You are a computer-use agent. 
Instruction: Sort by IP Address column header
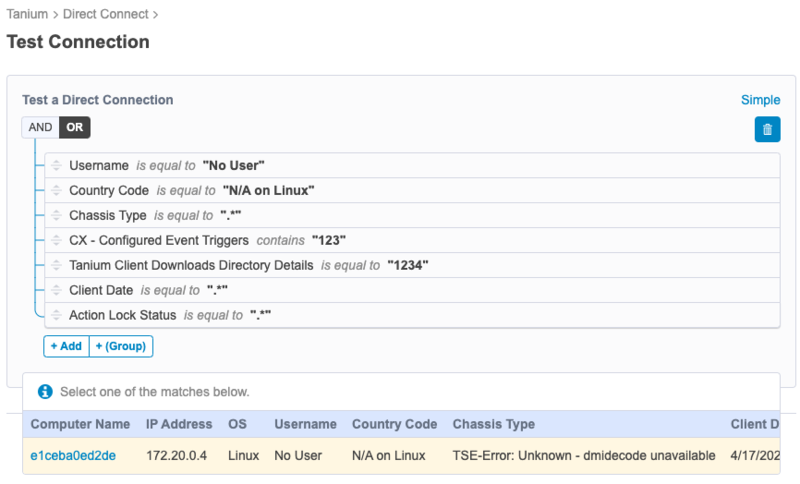pyautogui.click(x=179, y=424)
